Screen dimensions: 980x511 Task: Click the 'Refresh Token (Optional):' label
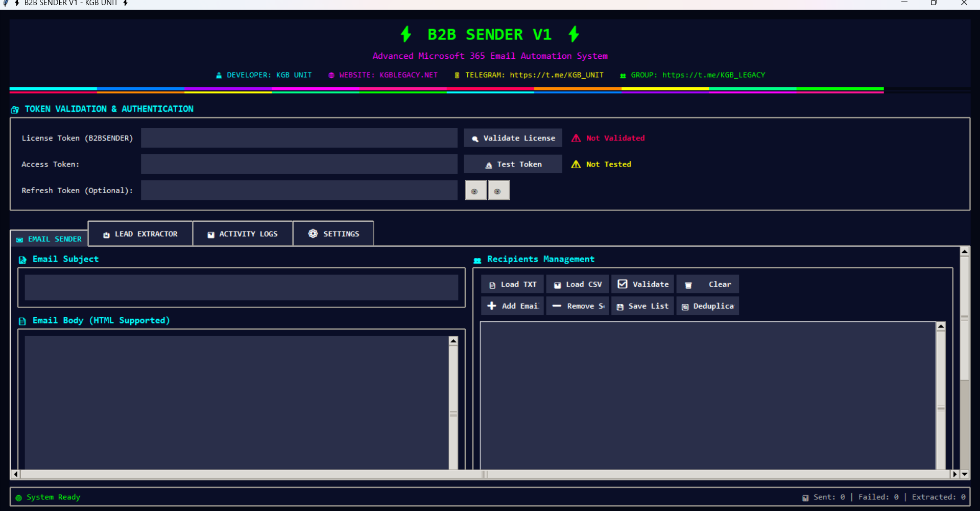click(x=77, y=190)
